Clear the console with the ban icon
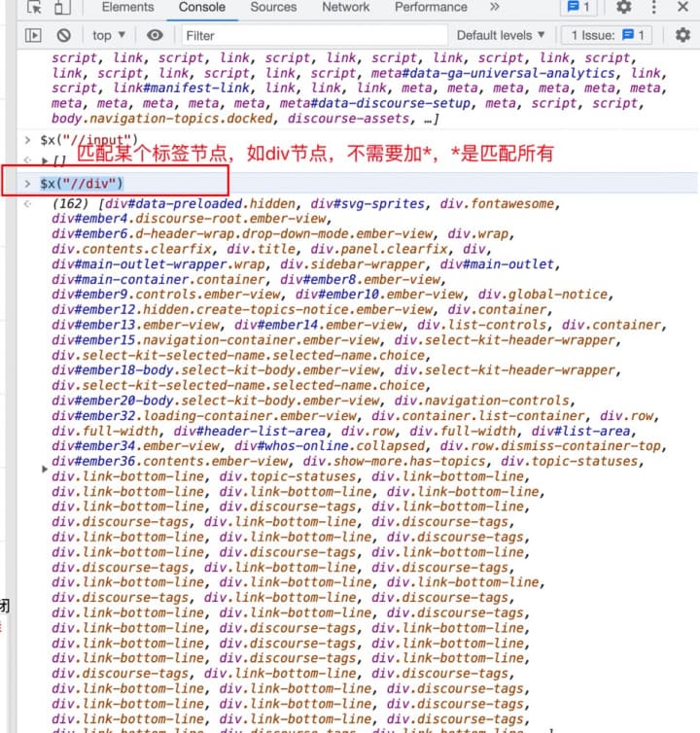700x733 pixels. tap(64, 36)
